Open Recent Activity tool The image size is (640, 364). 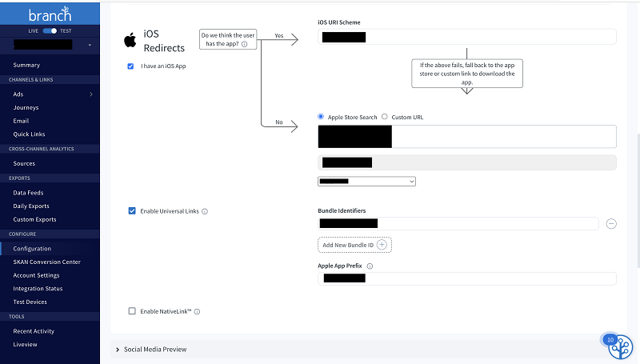pyautogui.click(x=34, y=331)
